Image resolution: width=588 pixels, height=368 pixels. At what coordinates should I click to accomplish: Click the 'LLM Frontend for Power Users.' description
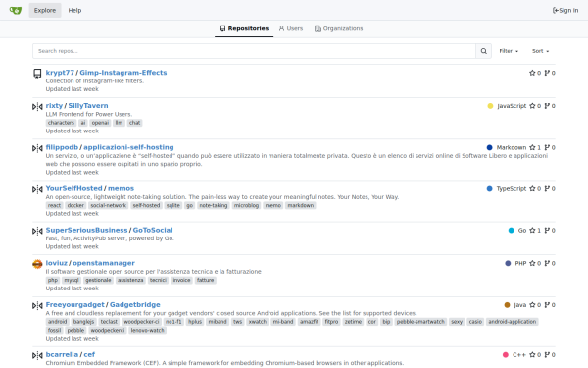pyautogui.click(x=89, y=114)
